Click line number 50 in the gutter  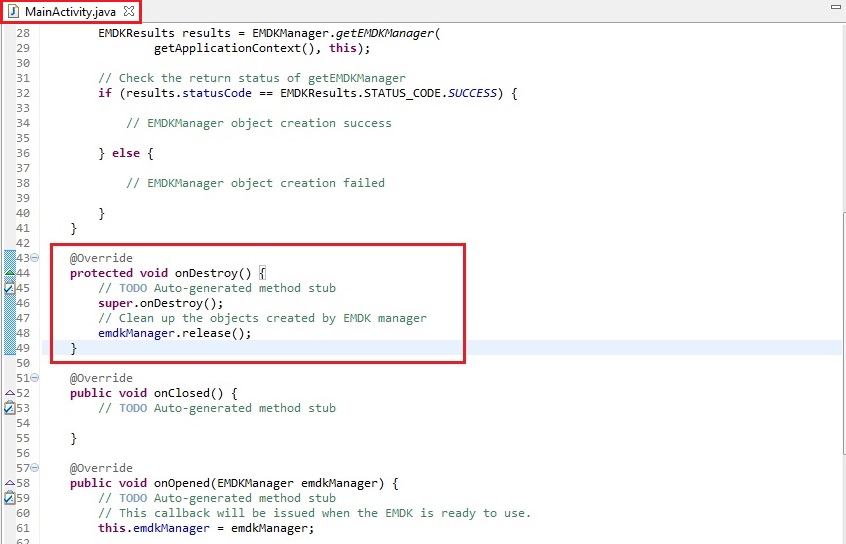pyautogui.click(x=22, y=363)
